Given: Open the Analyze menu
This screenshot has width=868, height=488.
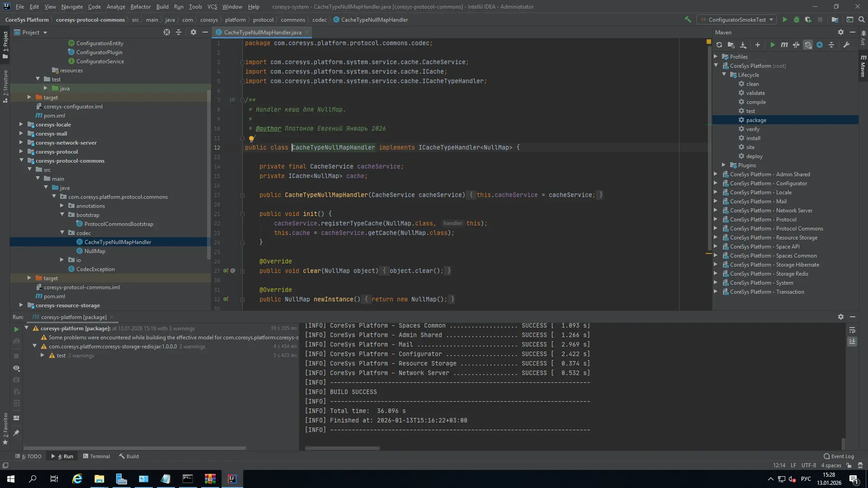Looking at the screenshot, I should 116,7.
